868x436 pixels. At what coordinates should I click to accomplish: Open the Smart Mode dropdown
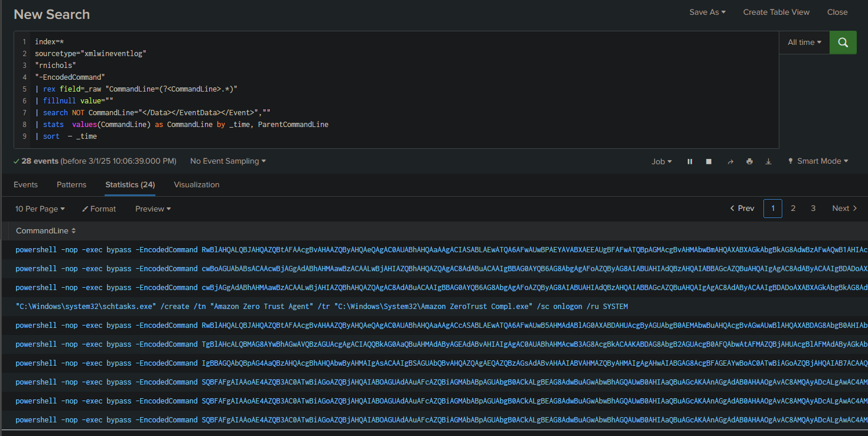pyautogui.click(x=819, y=161)
